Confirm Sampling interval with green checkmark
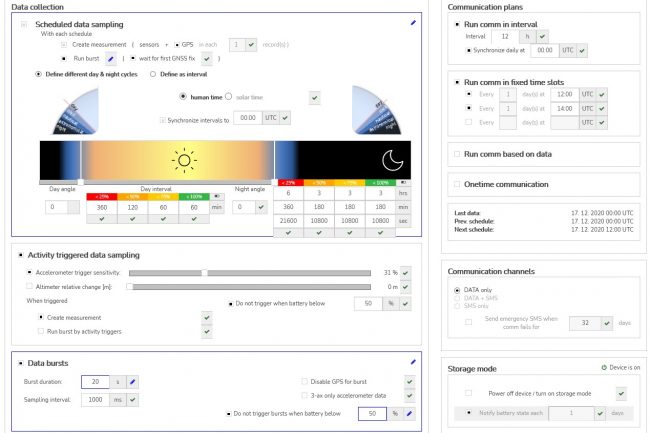Image resolution: width=650 pixels, height=433 pixels. pyautogui.click(x=133, y=398)
